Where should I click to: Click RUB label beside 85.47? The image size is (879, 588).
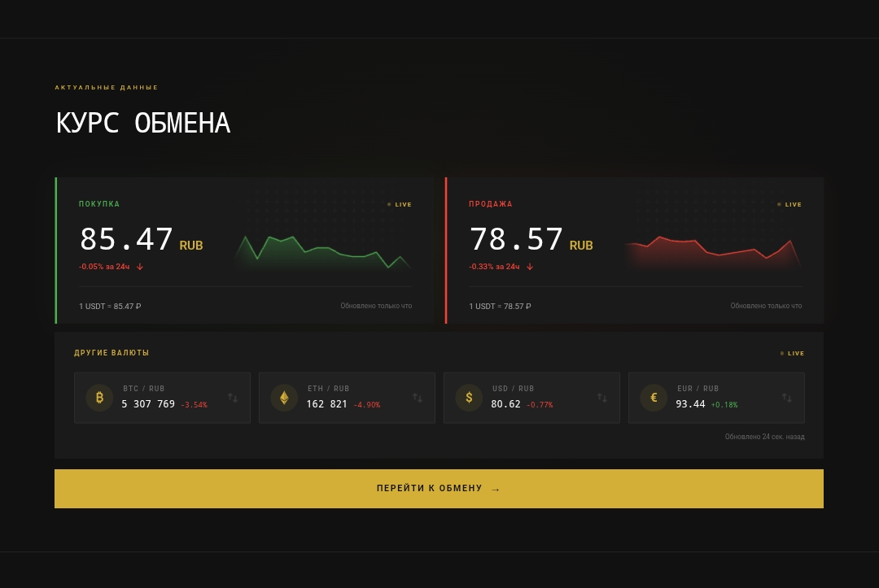[x=191, y=246]
